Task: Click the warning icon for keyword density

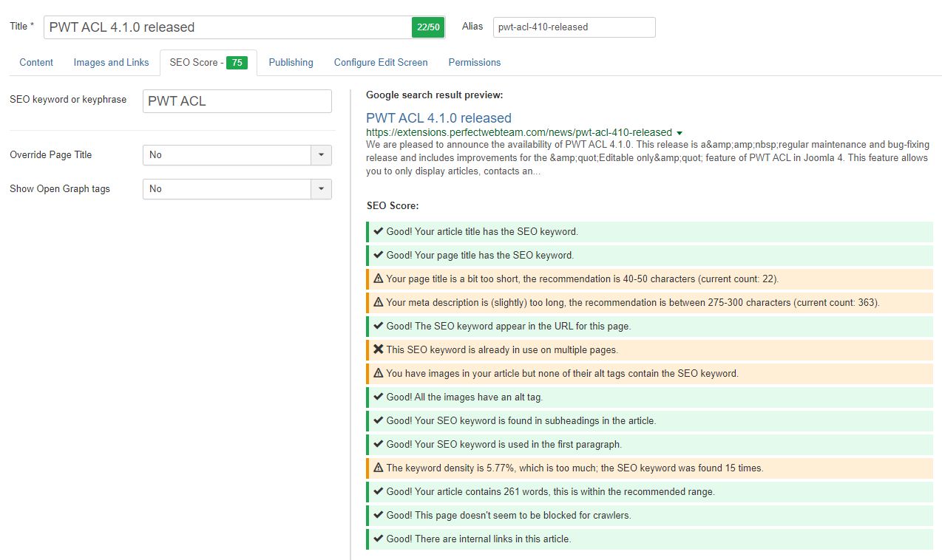Action: (x=379, y=468)
